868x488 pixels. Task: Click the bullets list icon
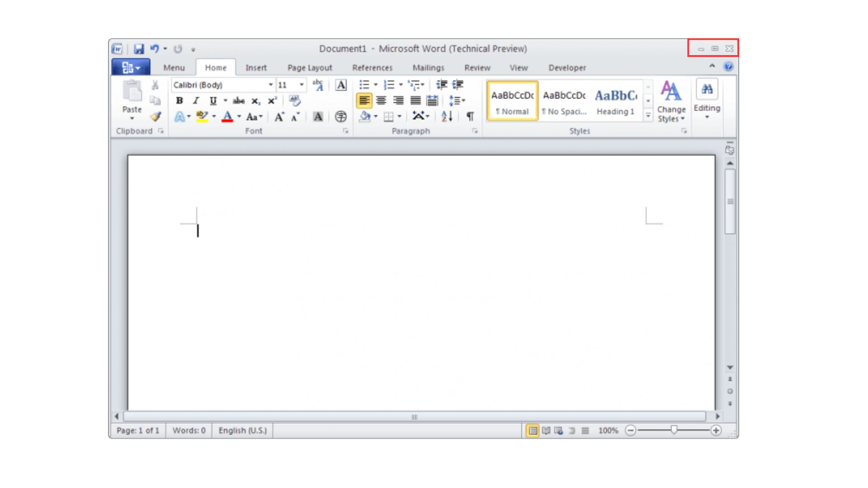pyautogui.click(x=364, y=85)
